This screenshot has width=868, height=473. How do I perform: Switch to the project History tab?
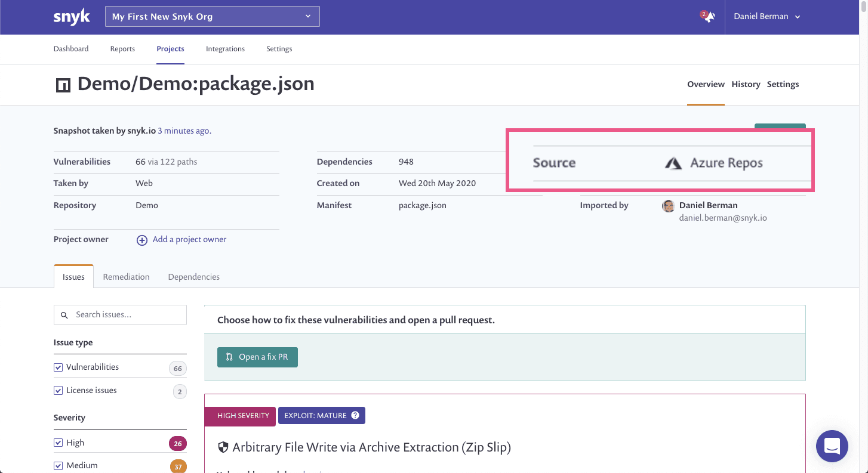(746, 84)
